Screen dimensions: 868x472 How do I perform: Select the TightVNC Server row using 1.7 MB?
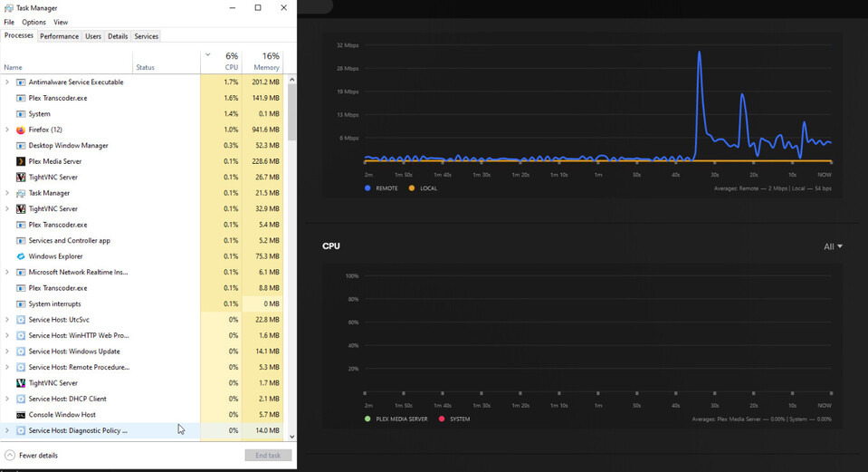pos(142,383)
